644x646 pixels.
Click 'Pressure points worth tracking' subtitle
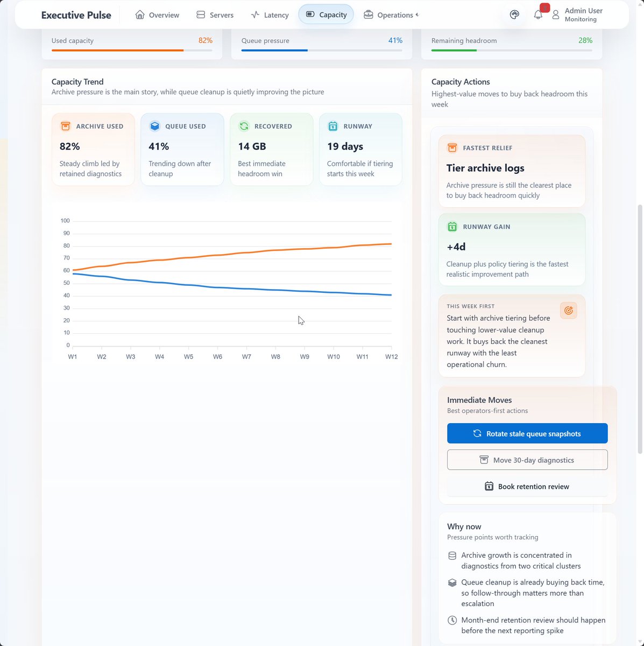(x=493, y=537)
